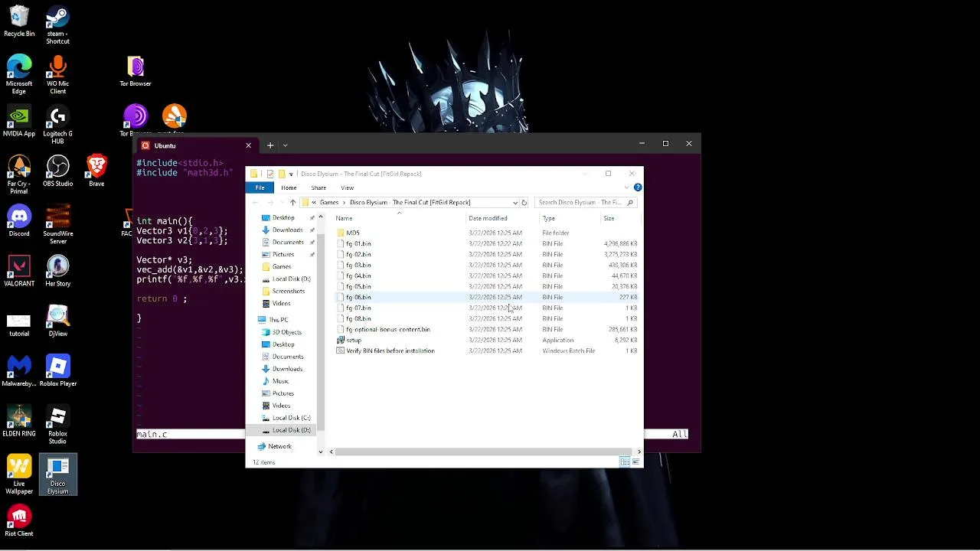Select the Far Cry Primal shortcut
Viewport: 980px width, 551px height.
pos(19,175)
